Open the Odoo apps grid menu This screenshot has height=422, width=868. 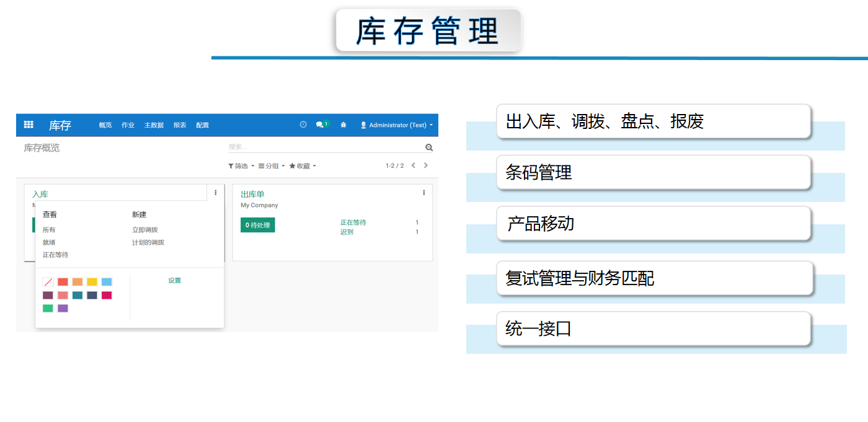(x=28, y=125)
